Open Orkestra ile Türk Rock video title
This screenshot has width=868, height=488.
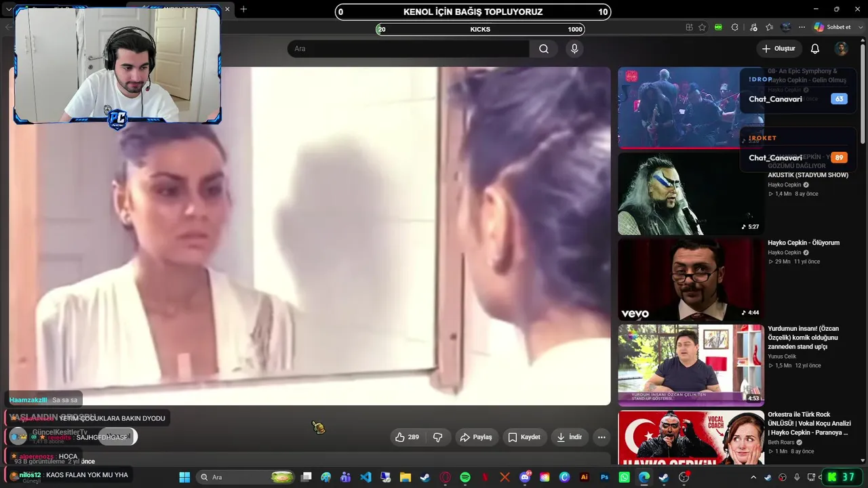(x=809, y=424)
